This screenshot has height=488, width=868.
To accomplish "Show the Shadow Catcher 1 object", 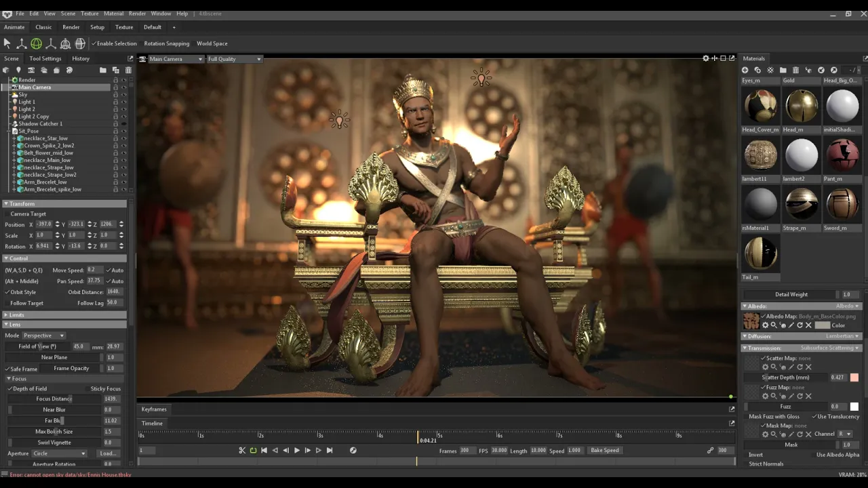I will [x=123, y=124].
